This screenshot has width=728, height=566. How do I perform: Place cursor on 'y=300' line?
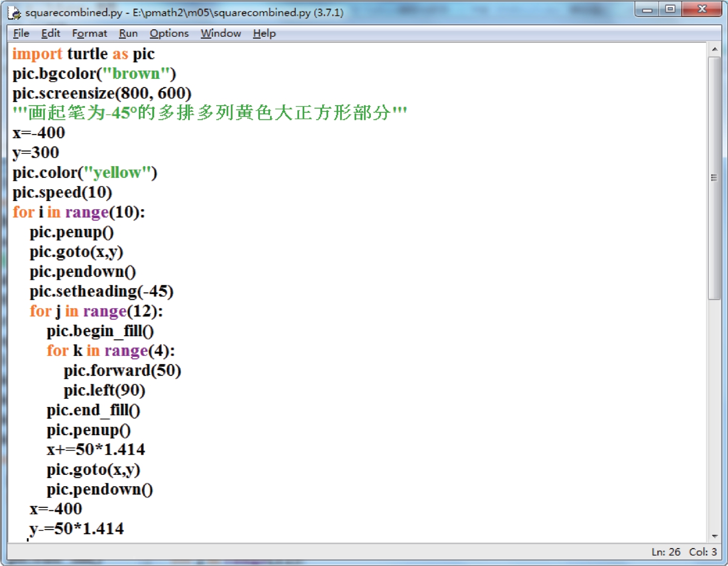pos(36,153)
